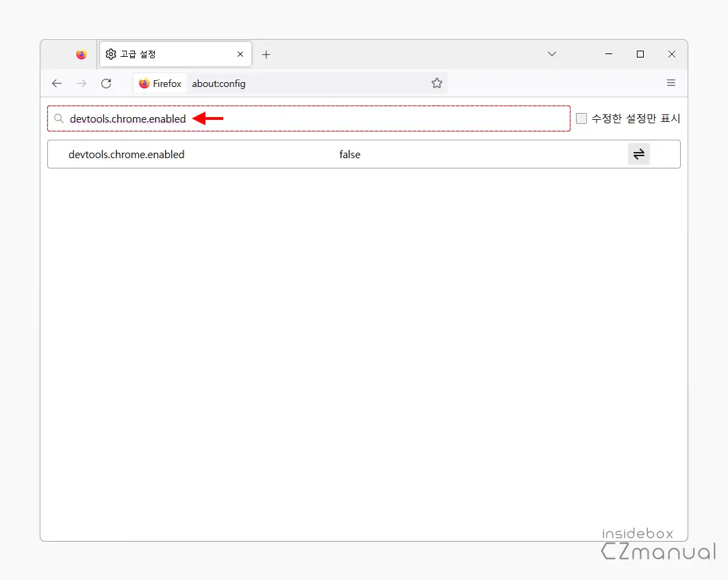
Task: Open the browser menu via the hamburger button
Action: tap(671, 82)
